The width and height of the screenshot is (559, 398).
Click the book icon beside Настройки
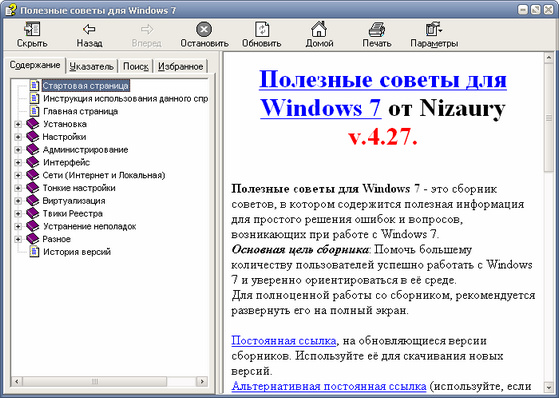32,137
